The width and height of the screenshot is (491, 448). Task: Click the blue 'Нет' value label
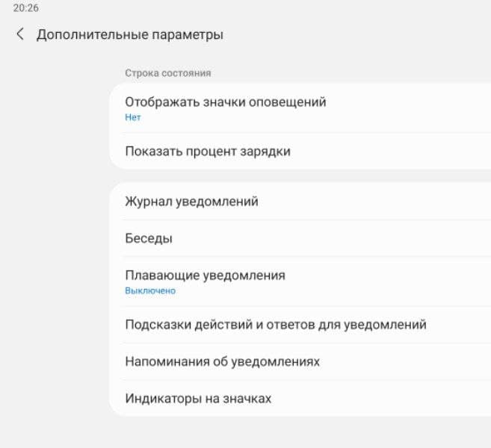click(132, 117)
